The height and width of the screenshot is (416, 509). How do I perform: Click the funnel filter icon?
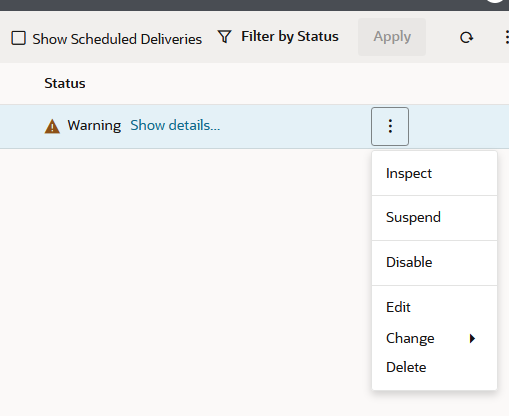coord(225,37)
